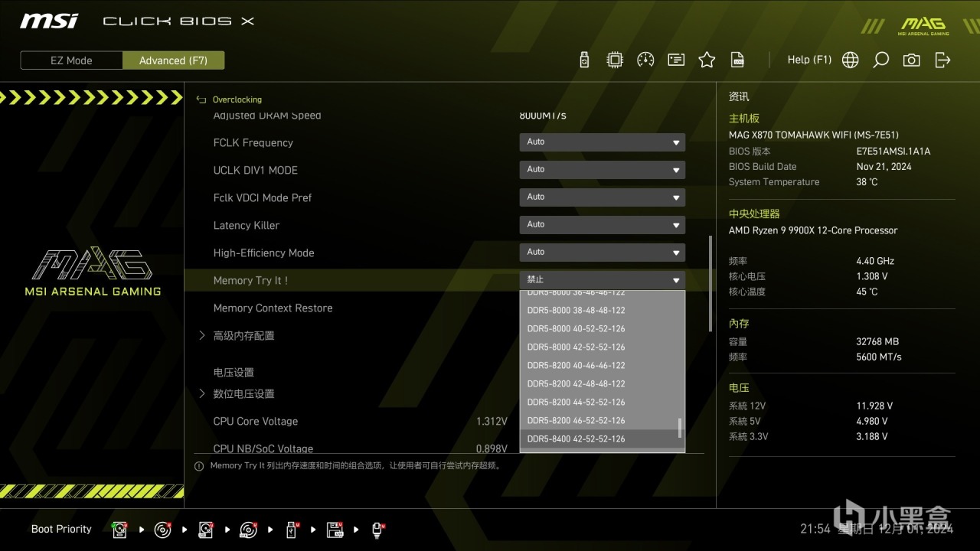Click the memory preset list scrollbar thumb

[x=680, y=428]
